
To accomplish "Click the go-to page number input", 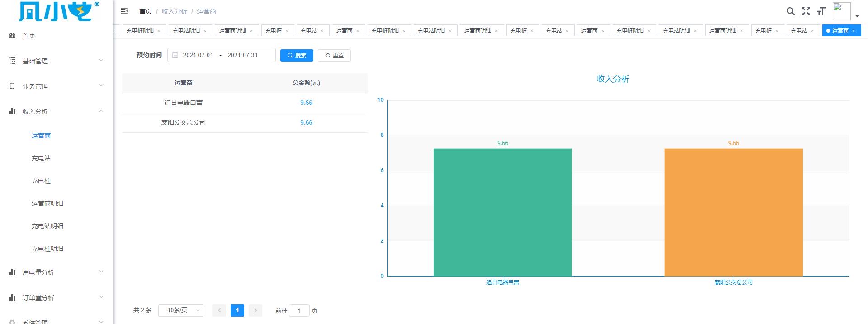I will [x=299, y=310].
